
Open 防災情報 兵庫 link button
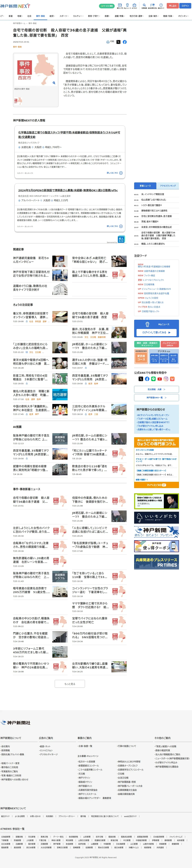click(x=157, y=389)
